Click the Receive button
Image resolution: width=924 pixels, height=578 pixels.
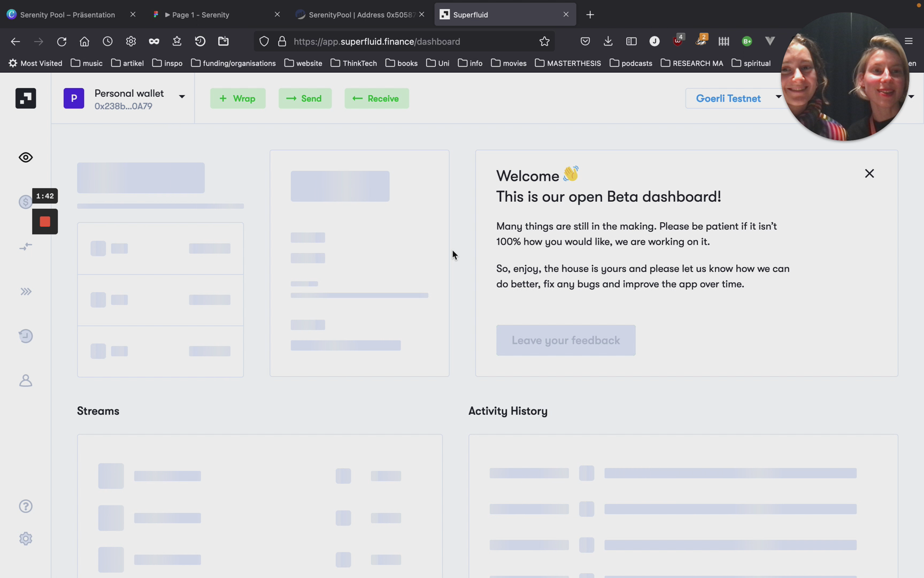(x=376, y=98)
